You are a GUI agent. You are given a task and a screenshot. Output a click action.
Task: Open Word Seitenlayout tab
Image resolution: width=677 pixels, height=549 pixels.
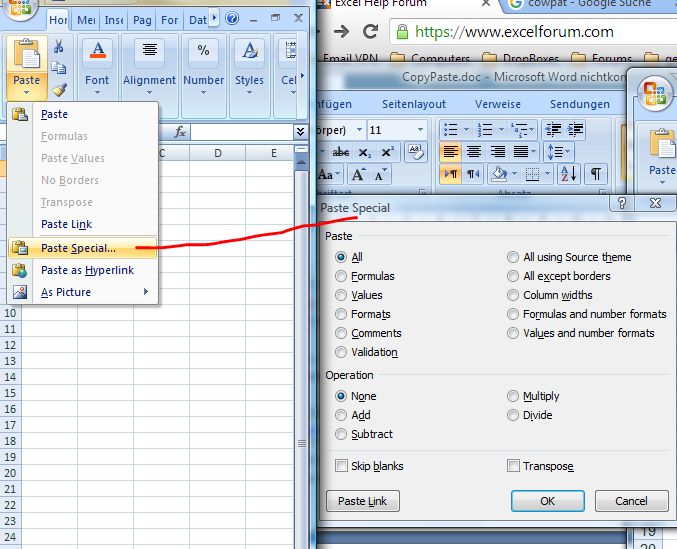pos(414,104)
